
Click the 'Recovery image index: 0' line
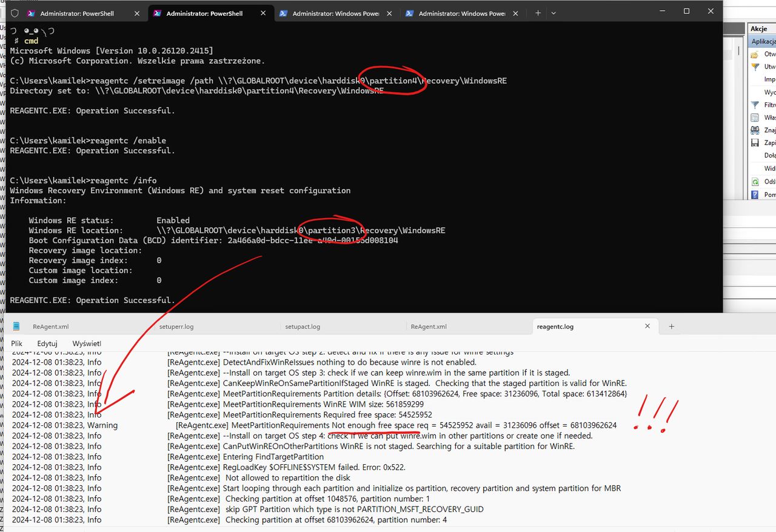tap(95, 261)
